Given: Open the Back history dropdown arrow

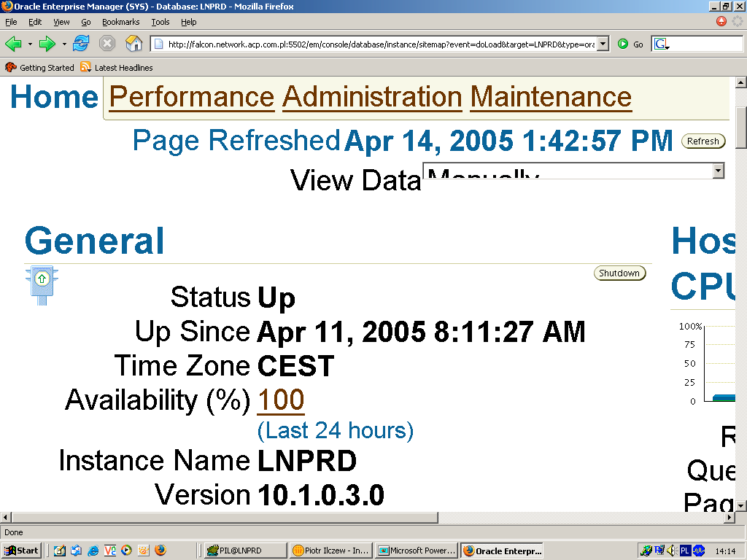Looking at the screenshot, I should pos(30,44).
